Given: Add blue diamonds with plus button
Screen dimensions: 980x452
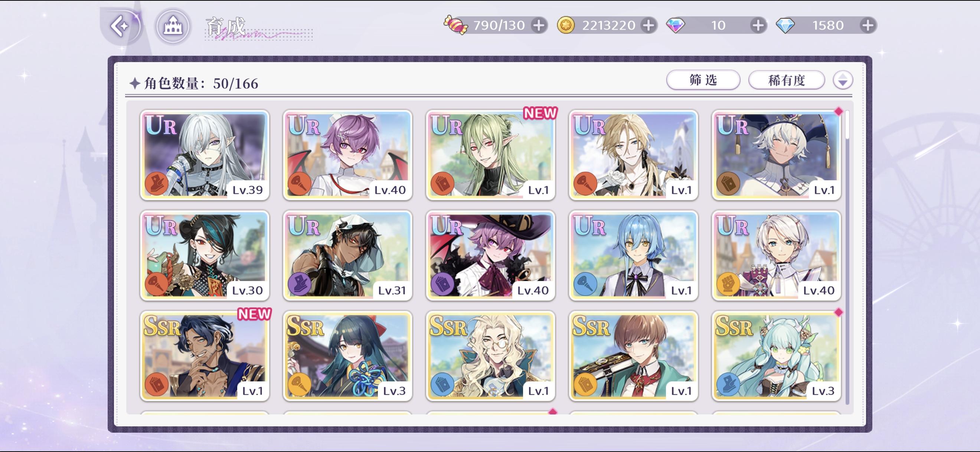Looking at the screenshot, I should 868,25.
